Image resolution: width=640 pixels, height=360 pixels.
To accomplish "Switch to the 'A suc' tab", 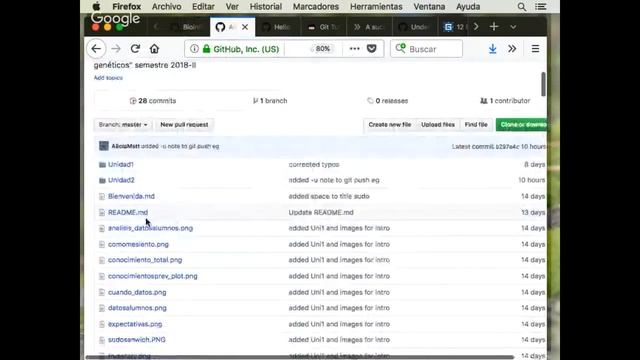I will click(369, 27).
